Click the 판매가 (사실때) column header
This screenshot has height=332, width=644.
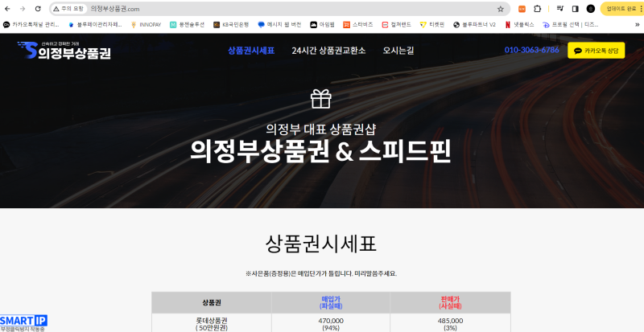(450, 302)
